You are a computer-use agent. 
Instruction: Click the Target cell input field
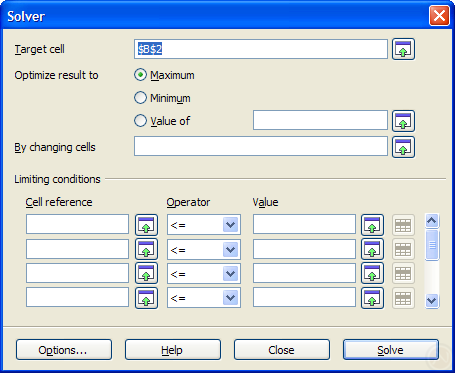[x=261, y=49]
